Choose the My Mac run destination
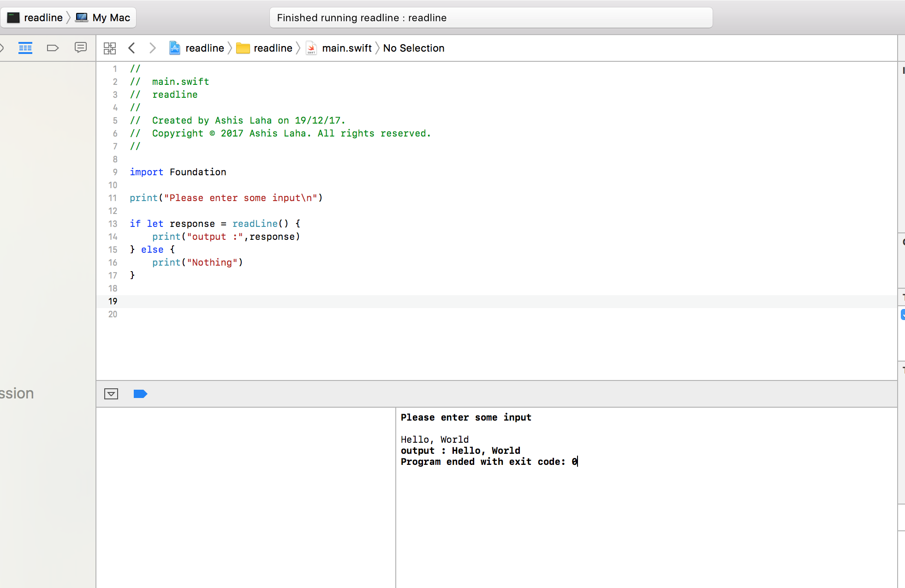 103,18
